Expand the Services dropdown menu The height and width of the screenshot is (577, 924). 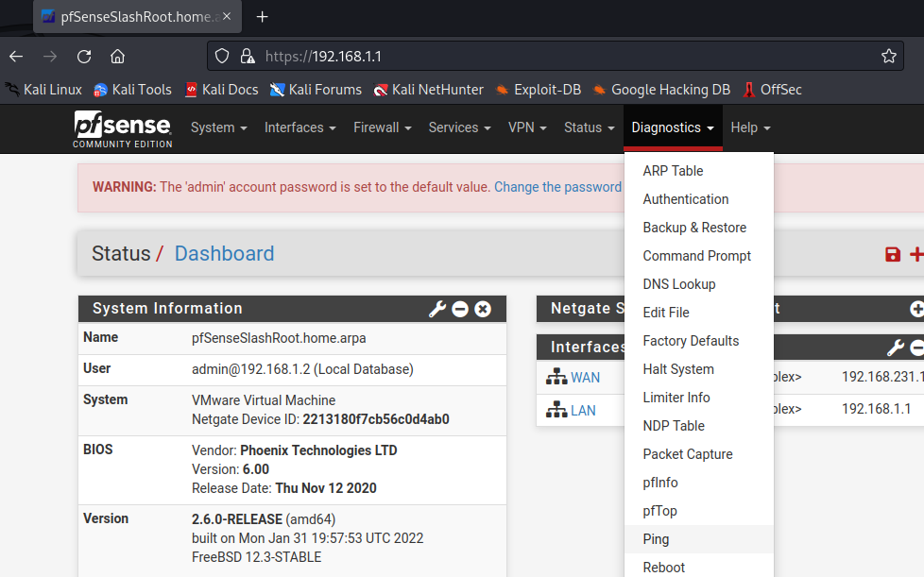(459, 127)
